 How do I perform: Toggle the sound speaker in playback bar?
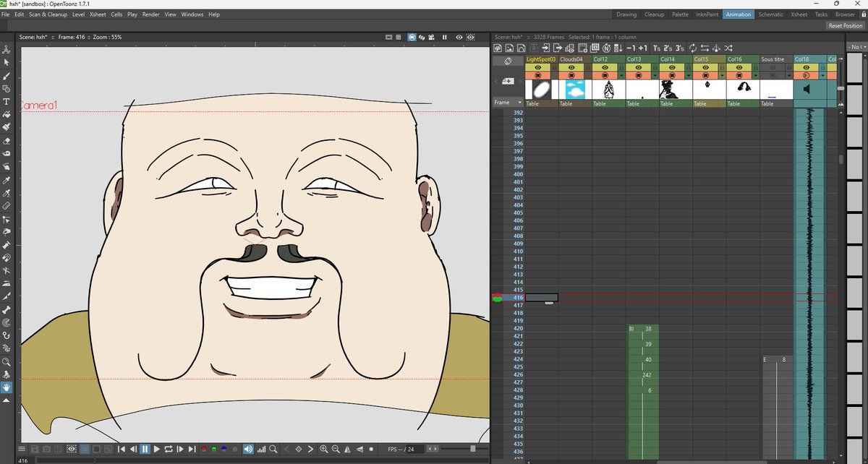coord(248,449)
